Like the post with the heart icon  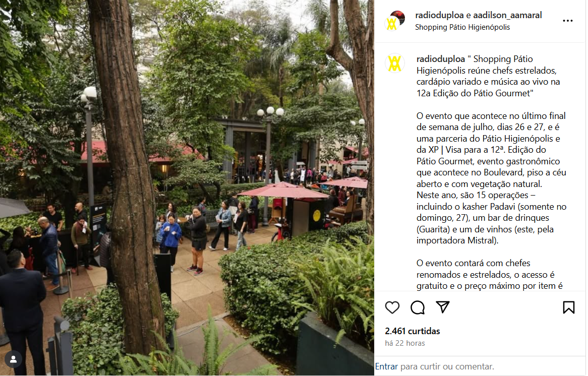click(x=392, y=307)
